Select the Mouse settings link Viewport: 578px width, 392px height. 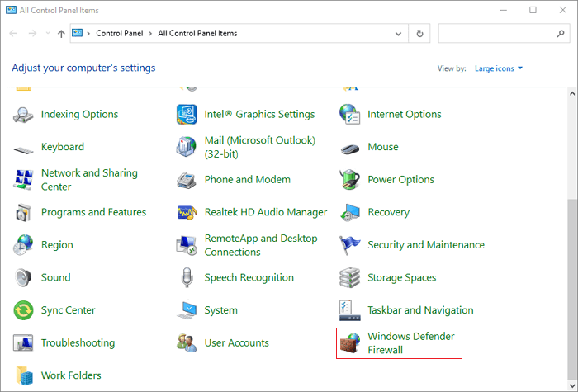tap(383, 147)
